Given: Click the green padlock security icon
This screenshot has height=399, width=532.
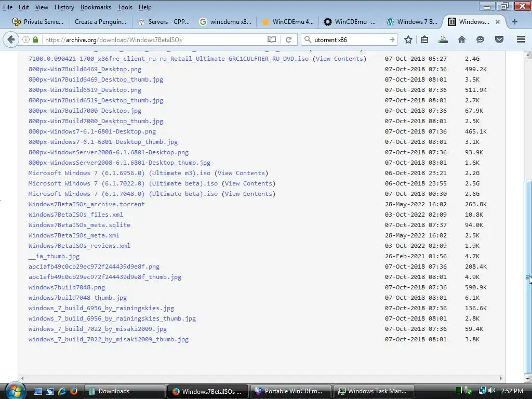Looking at the screenshot, I should click(x=35, y=39).
